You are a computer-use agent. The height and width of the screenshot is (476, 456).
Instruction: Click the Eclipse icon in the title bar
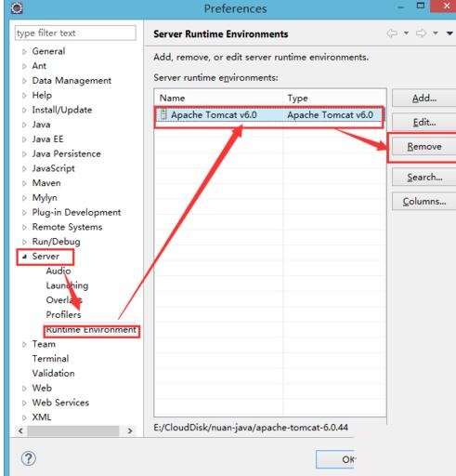click(17, 7)
